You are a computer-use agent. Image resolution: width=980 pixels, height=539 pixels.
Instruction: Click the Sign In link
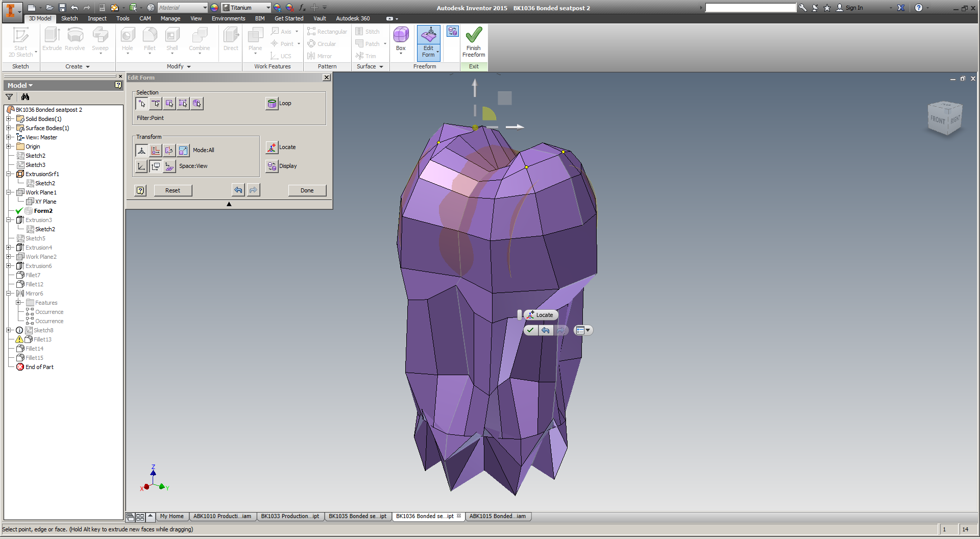854,8
